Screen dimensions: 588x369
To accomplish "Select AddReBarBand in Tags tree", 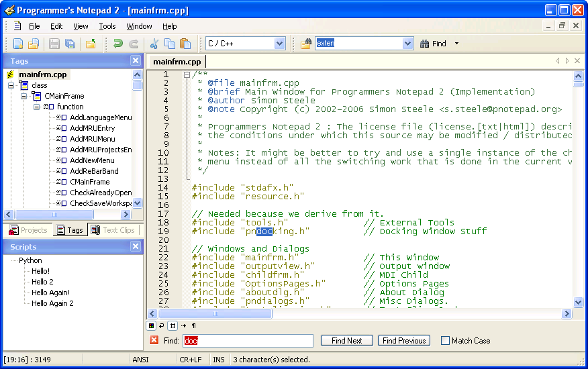I will 94,171.
